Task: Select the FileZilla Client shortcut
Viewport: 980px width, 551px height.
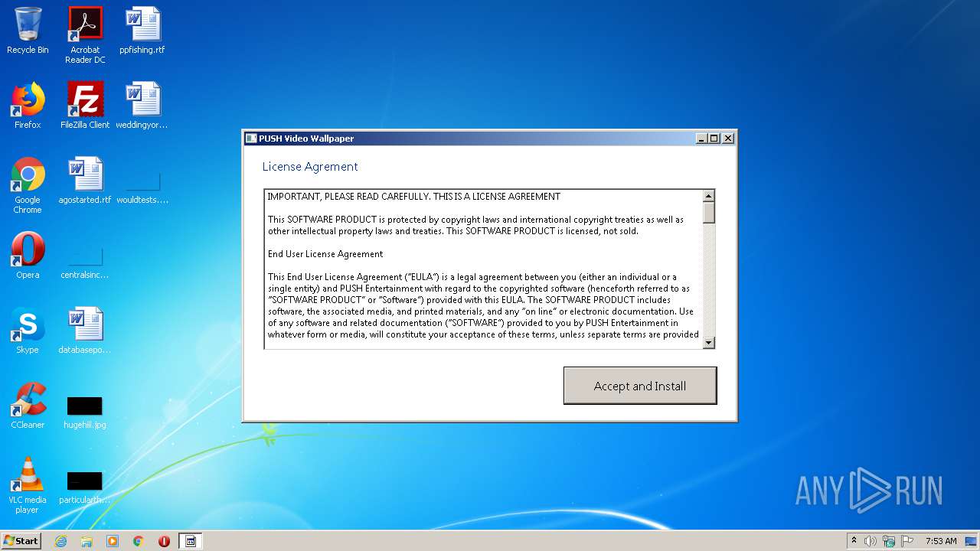Action: (85, 106)
